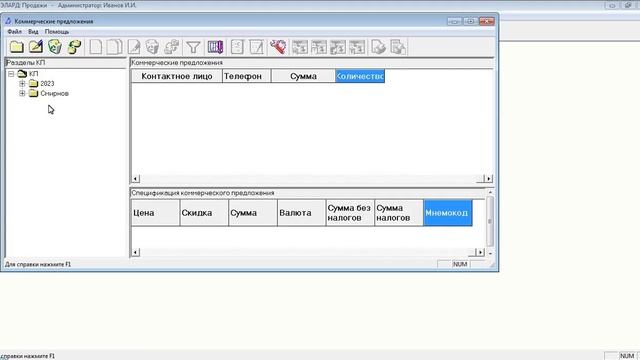This screenshot has width=640, height=360.
Task: Open the Помощь menu
Action: 57,31
